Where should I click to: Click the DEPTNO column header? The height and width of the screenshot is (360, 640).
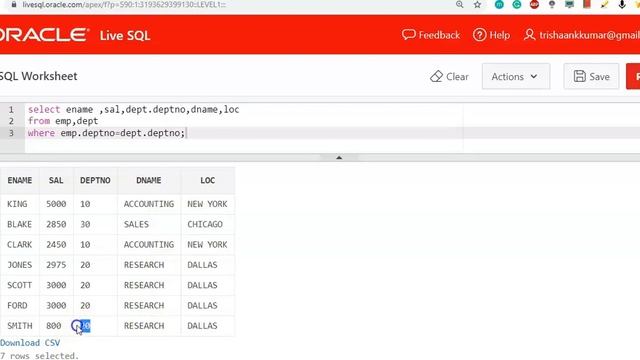coord(95,180)
